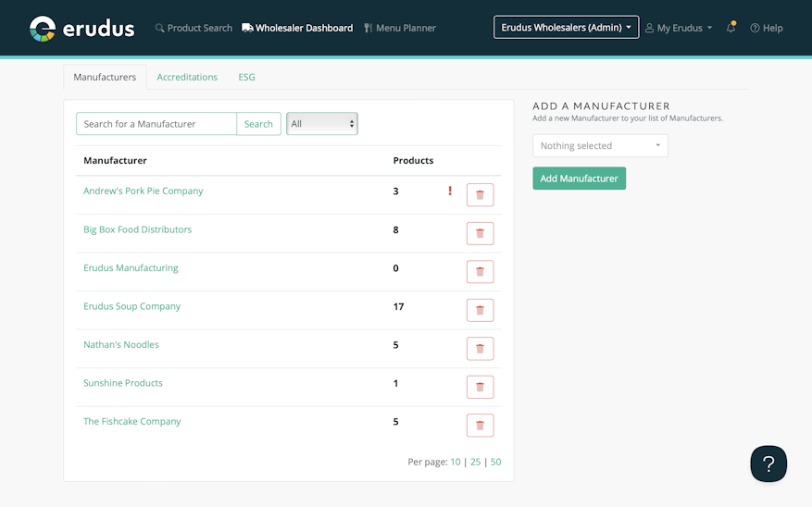The image size is (812, 507).
Task: Delete Erudus Manufacturing with trash icon
Action: [x=480, y=272]
